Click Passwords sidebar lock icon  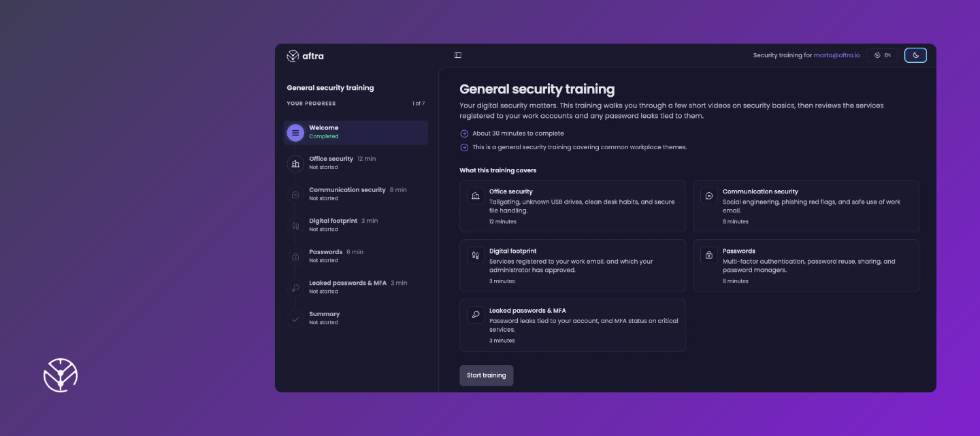point(295,256)
